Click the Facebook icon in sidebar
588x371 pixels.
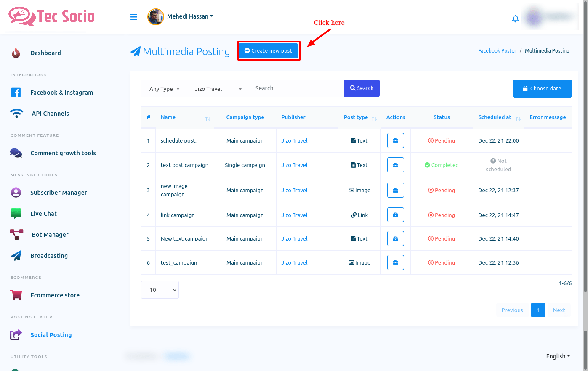point(16,93)
